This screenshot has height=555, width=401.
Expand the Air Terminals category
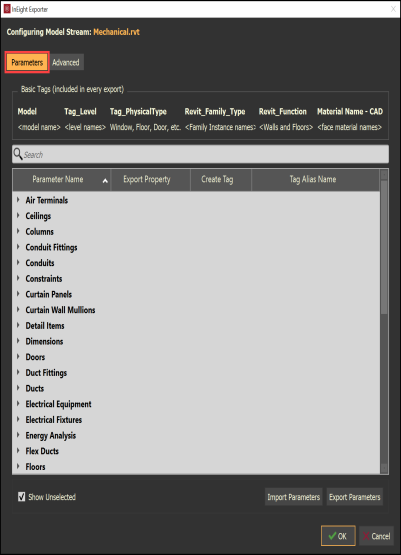coord(18,200)
